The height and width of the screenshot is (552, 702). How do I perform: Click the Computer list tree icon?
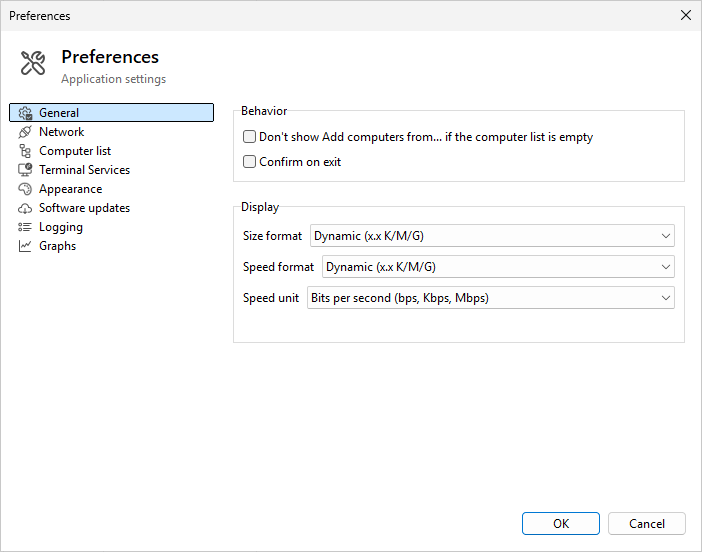coord(26,151)
